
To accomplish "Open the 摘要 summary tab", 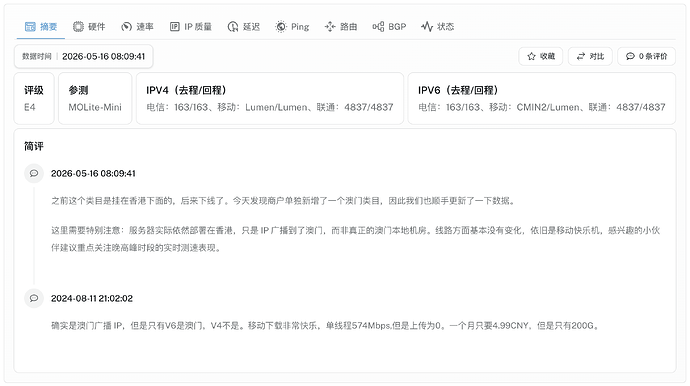I will [41, 27].
